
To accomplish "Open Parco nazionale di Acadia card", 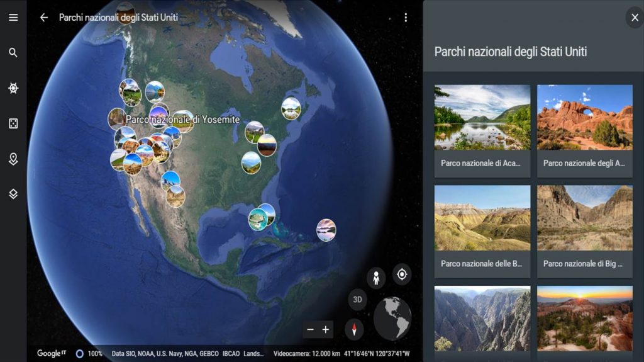I will pyautogui.click(x=482, y=131).
